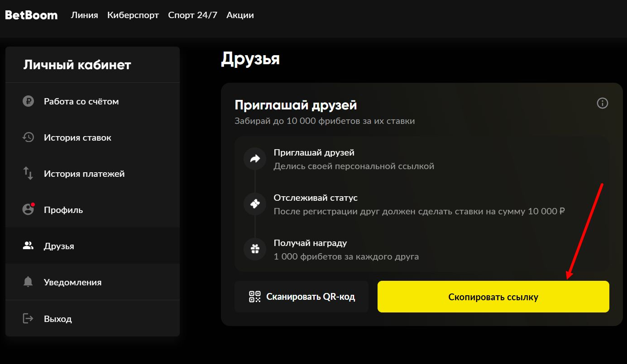The height and width of the screenshot is (364, 627).
Task: Click the gift icon next to «Получай награду»
Action: click(x=254, y=249)
